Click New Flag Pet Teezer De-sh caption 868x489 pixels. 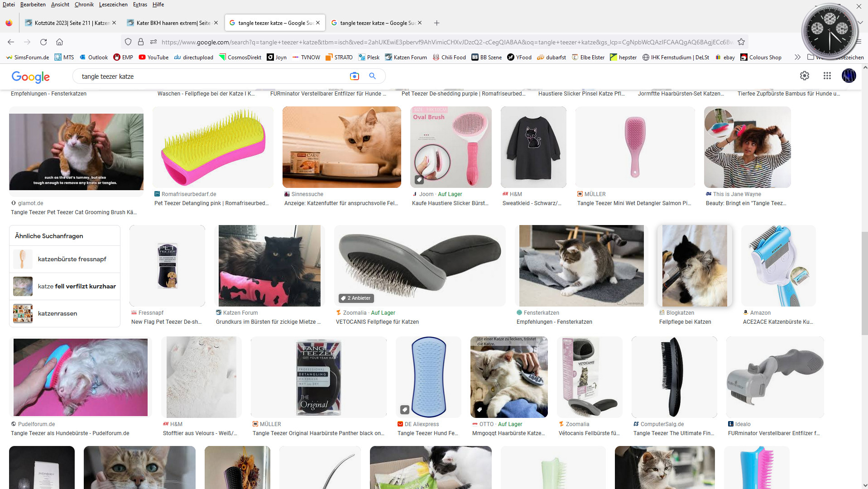coord(166,322)
